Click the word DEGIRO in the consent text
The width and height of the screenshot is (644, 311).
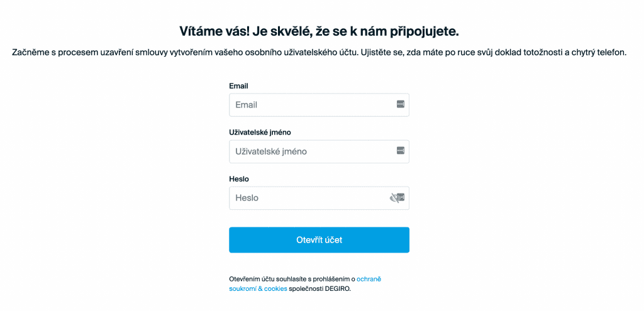[337, 288]
